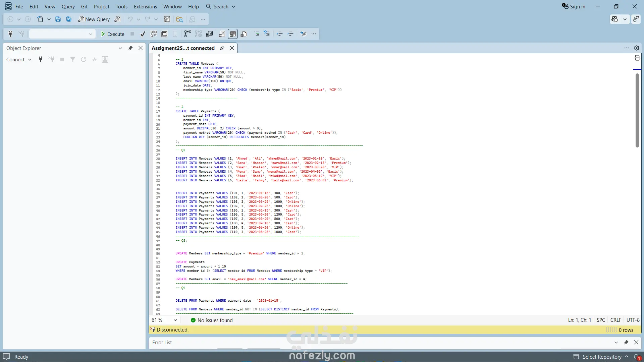Pin the Object Explorer panel
This screenshot has height=362, width=644.
130,48
